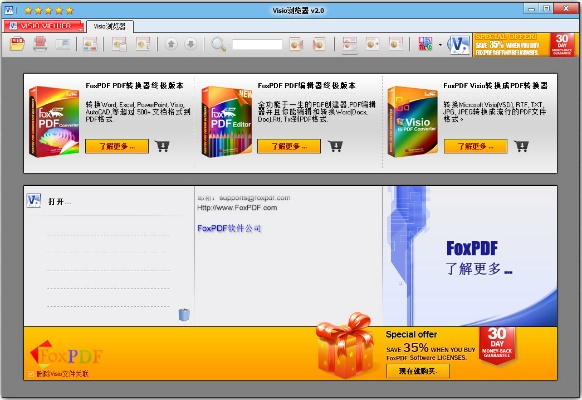This screenshot has width=582, height=400.
Task: Click the gray screen icon beside the printer
Action: [x=63, y=44]
